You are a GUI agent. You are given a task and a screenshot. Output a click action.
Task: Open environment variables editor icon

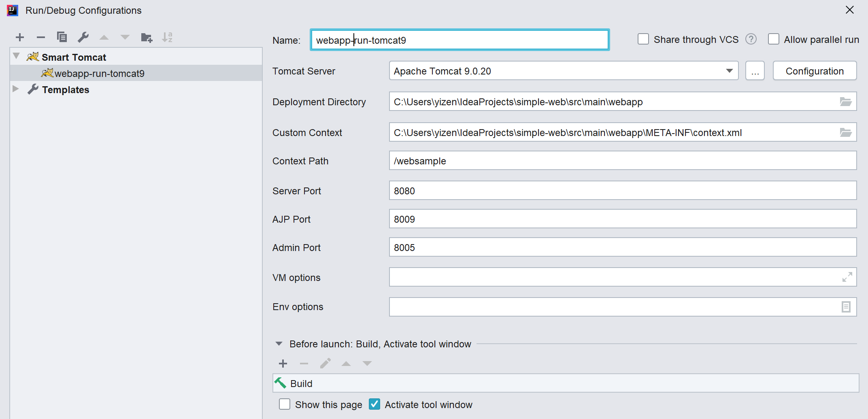coord(846,307)
